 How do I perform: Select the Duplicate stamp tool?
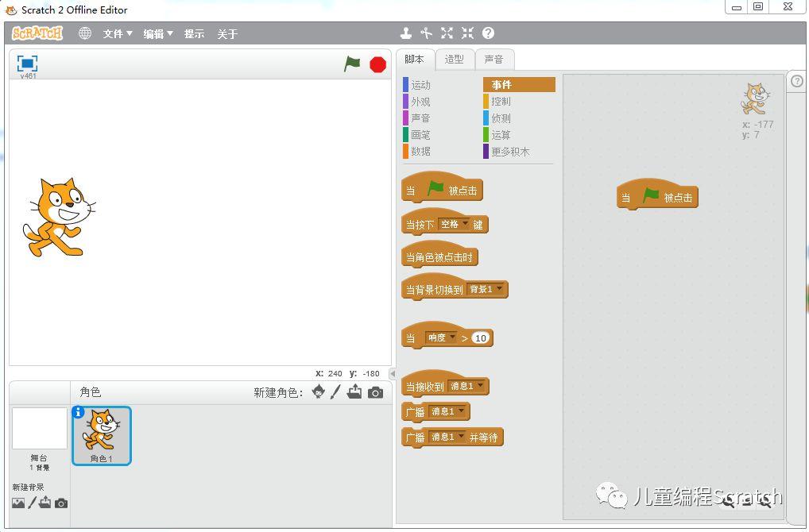406,33
